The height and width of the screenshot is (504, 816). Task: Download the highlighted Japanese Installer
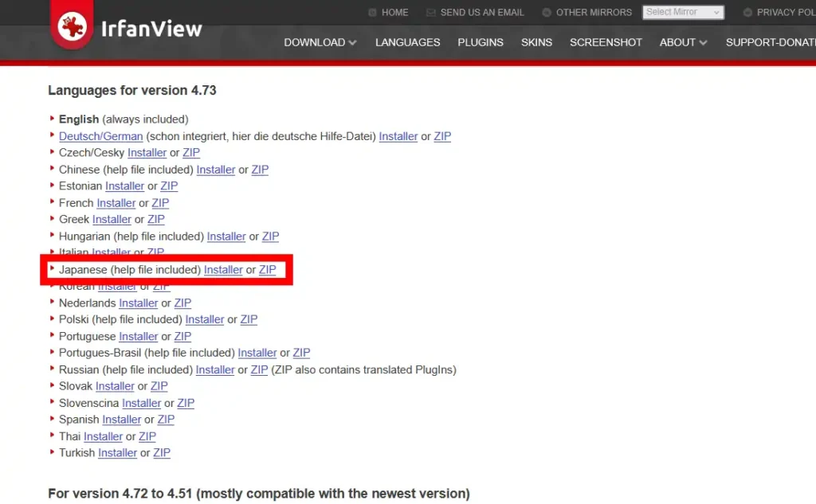point(223,269)
